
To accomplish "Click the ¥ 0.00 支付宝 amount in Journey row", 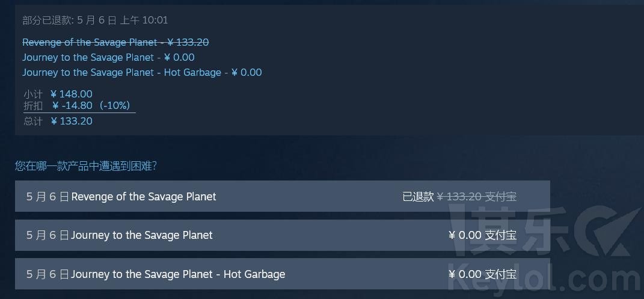I will pyautogui.click(x=483, y=235).
